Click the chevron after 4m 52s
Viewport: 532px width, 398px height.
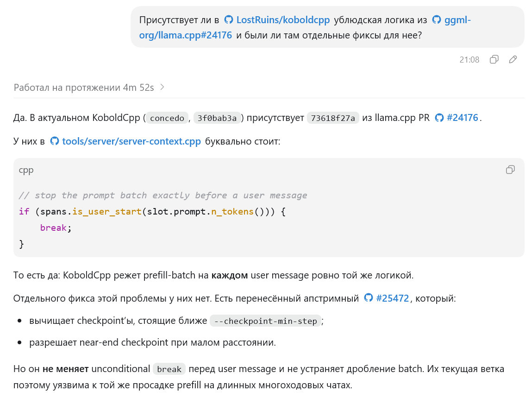(162, 87)
